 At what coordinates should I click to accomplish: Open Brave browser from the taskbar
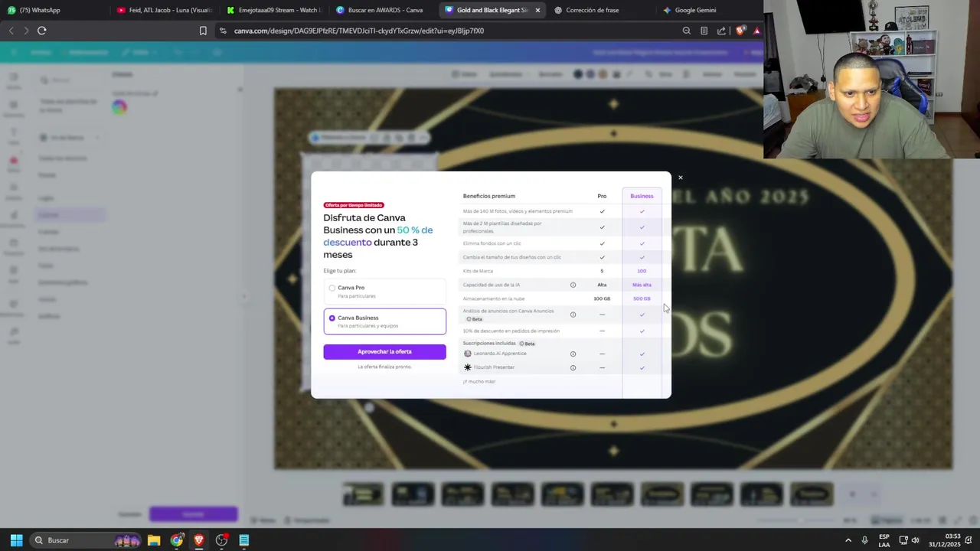click(x=199, y=540)
